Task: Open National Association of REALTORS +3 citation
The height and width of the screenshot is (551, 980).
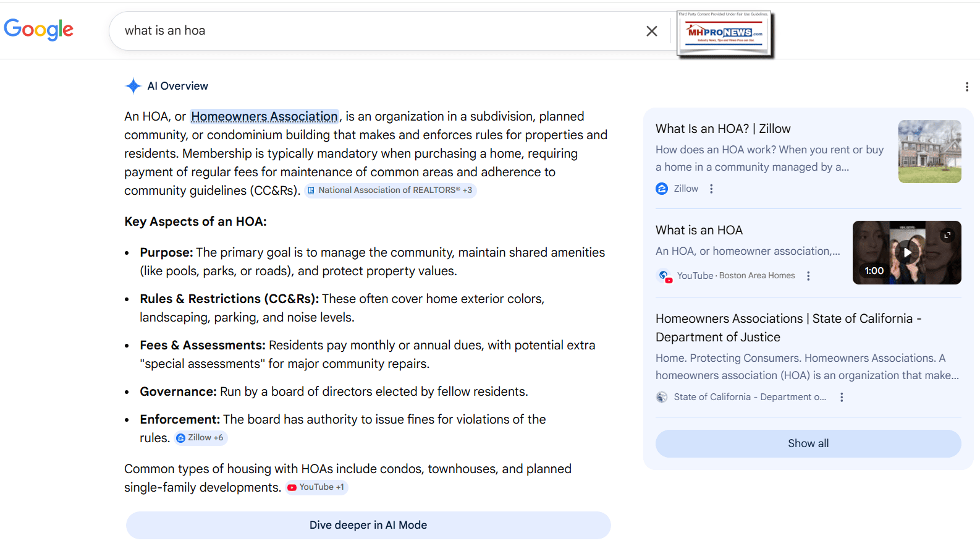Action: coord(391,190)
